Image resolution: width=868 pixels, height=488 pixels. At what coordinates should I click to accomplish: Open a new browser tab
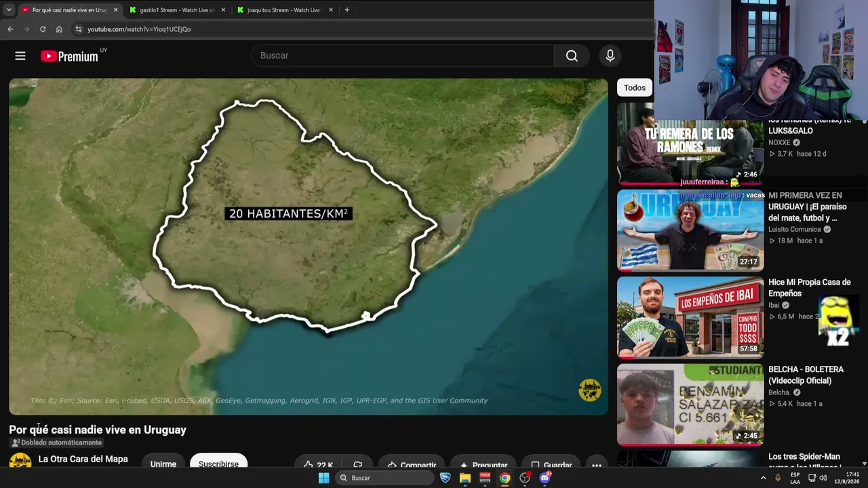[x=347, y=10]
